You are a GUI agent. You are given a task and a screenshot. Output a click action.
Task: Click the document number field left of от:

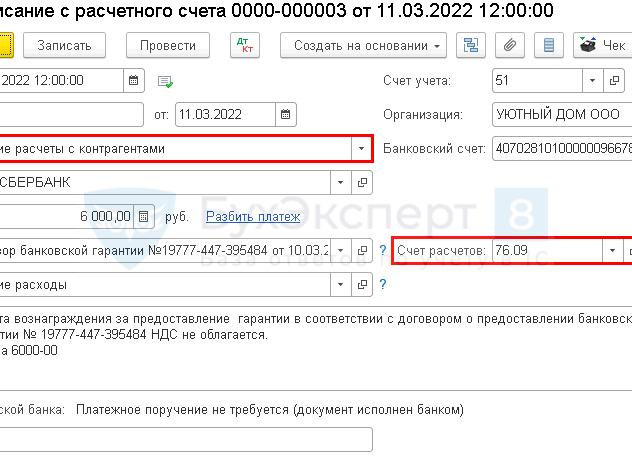click(71, 114)
